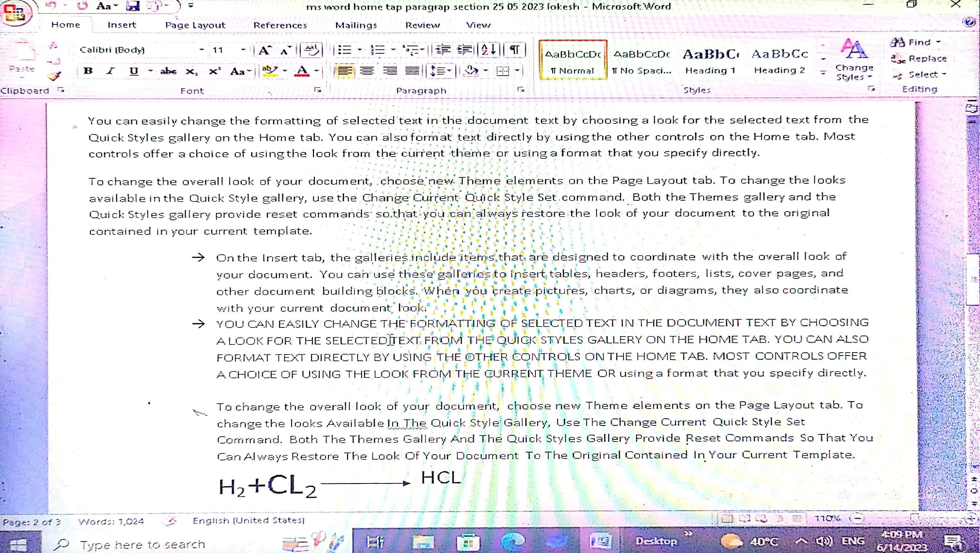This screenshot has height=553, width=980.
Task: Switch to the Page Layout tab
Action: click(x=195, y=25)
